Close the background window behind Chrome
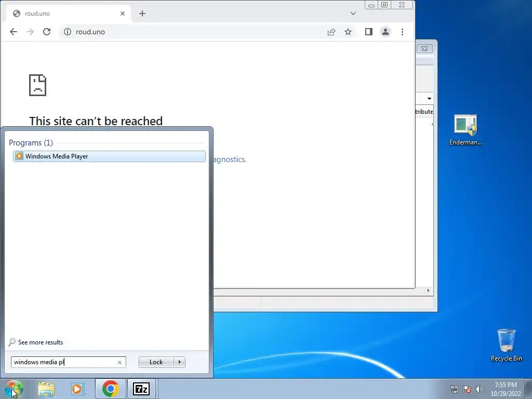532x399 pixels. tap(424, 48)
